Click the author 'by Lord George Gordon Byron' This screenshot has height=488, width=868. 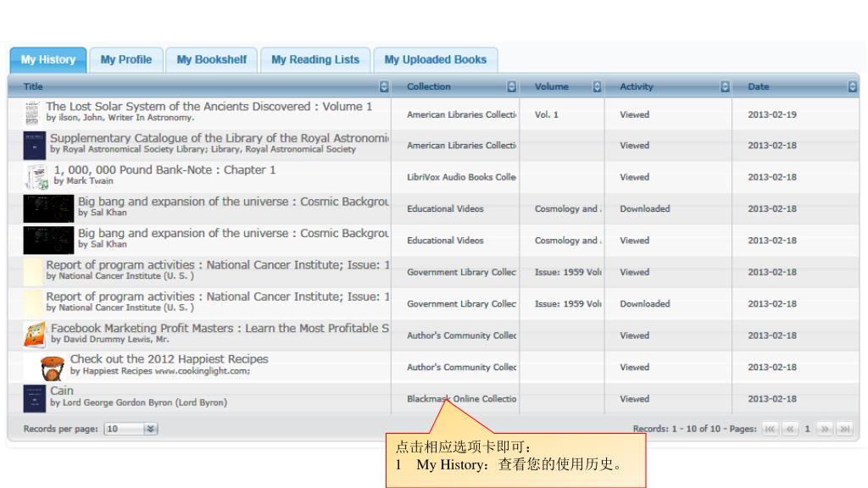point(138,402)
